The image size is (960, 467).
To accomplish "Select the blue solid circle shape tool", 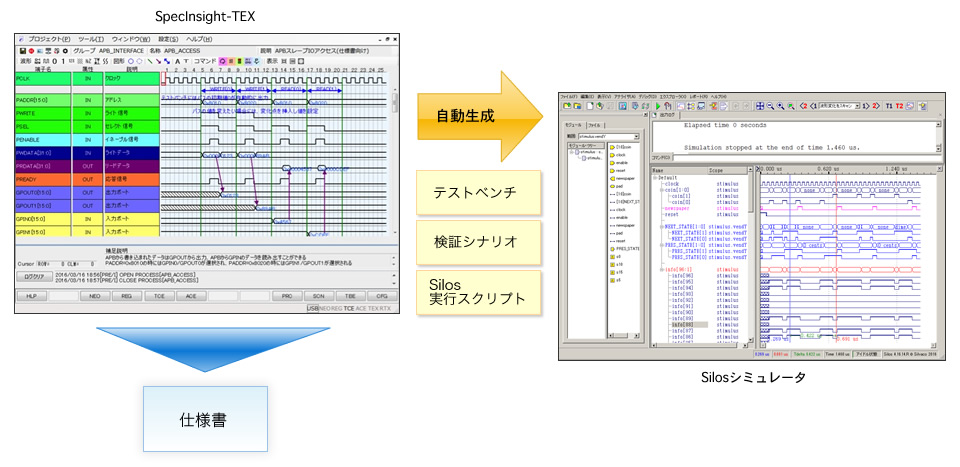I will [130, 61].
